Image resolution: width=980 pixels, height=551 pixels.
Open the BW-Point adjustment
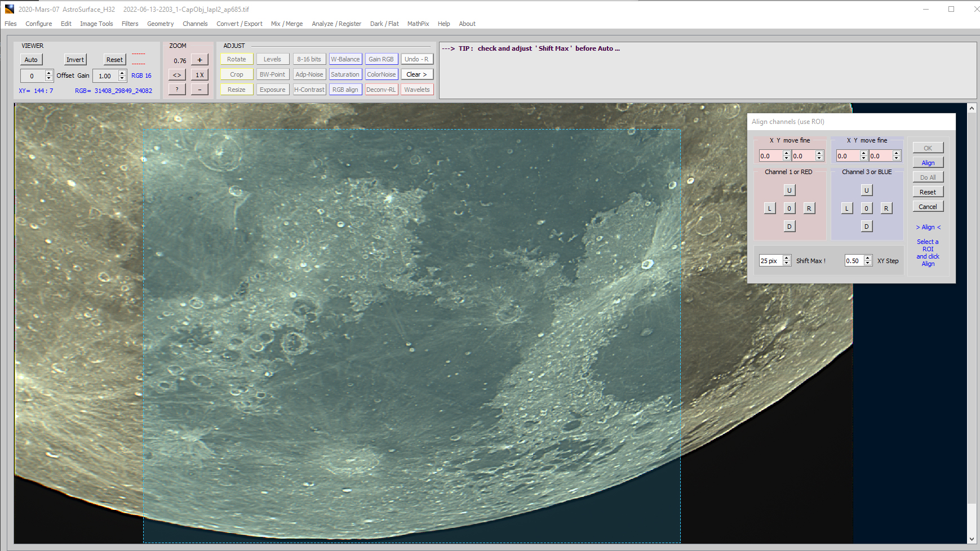(273, 74)
